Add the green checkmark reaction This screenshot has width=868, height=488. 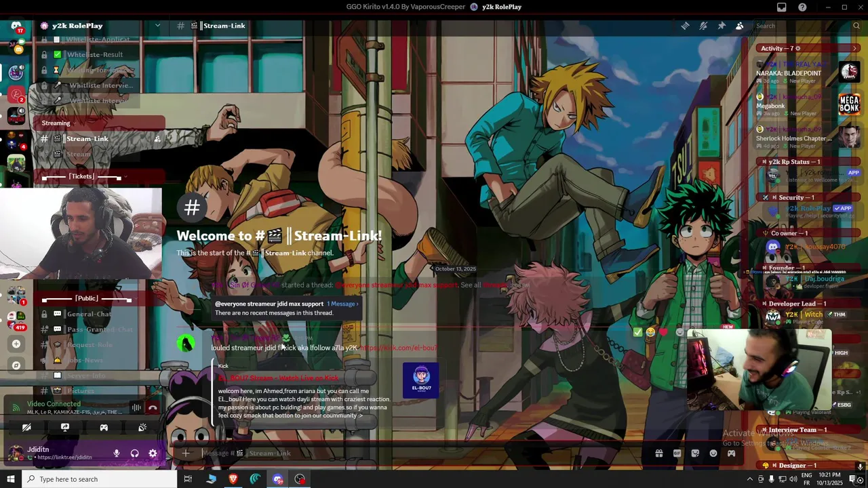(637, 332)
